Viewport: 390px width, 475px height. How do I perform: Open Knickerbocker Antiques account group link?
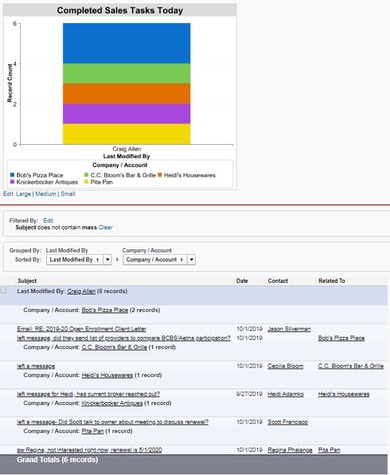point(112,403)
